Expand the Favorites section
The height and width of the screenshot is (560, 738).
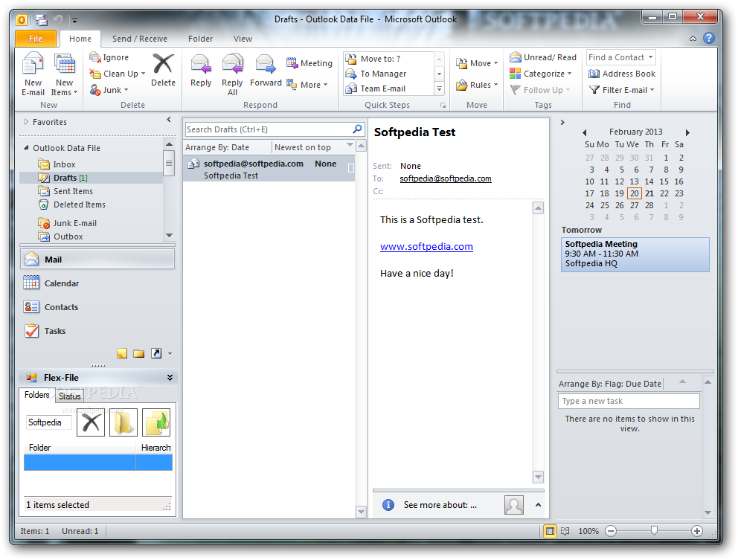click(26, 121)
